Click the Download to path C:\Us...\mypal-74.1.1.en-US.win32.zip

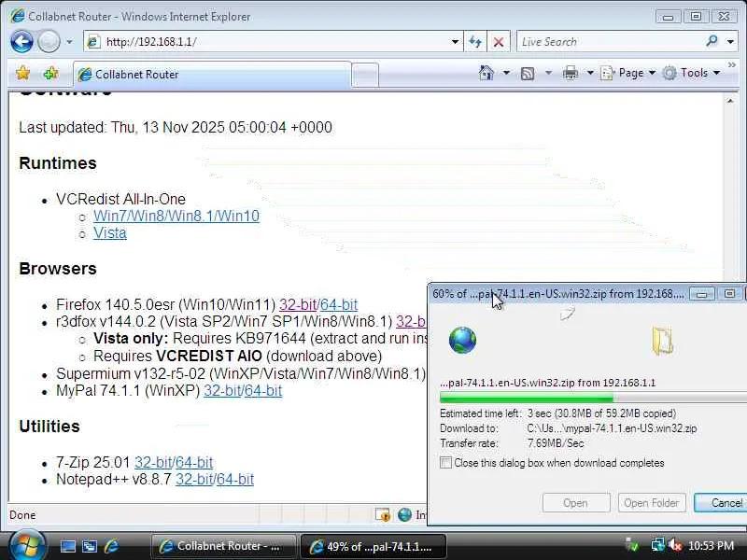tap(612, 428)
